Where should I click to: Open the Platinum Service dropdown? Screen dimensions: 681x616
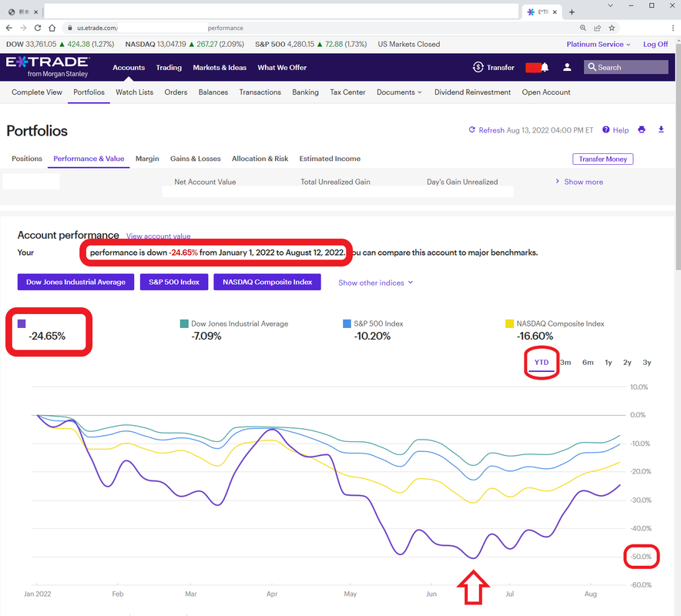(599, 45)
